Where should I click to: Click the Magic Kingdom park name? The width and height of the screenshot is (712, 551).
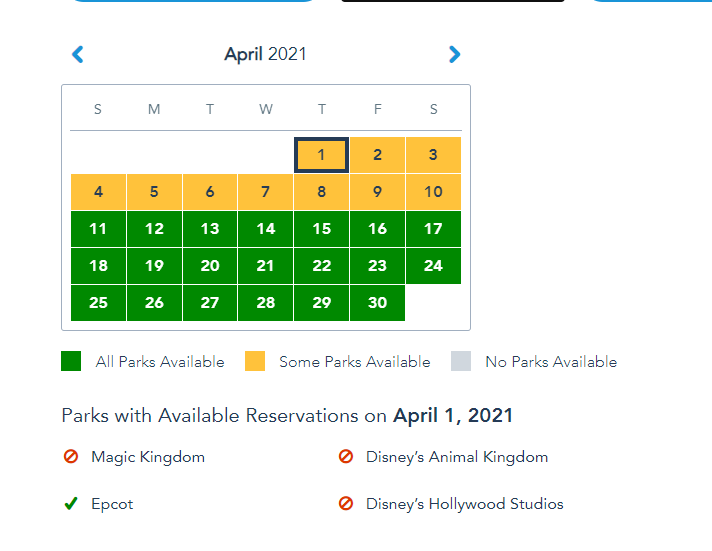(x=148, y=457)
